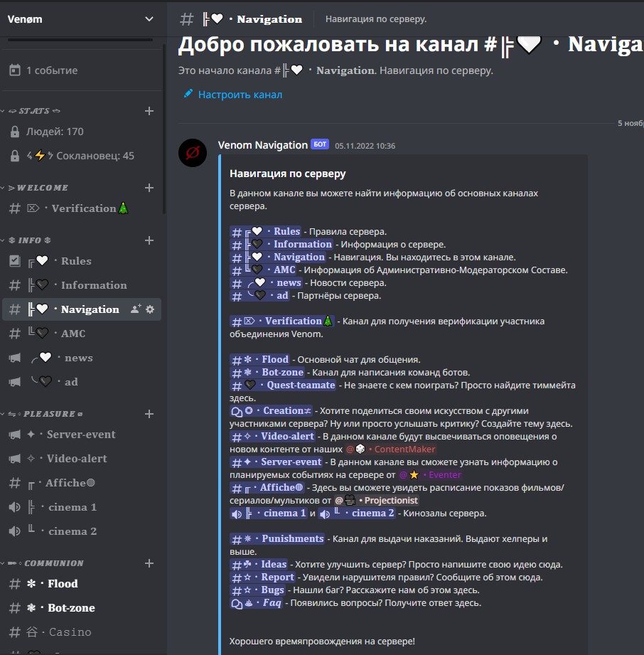The width and height of the screenshot is (644, 655).
Task: Select the locked Сокклановец: 45 channel
Action: (x=82, y=156)
